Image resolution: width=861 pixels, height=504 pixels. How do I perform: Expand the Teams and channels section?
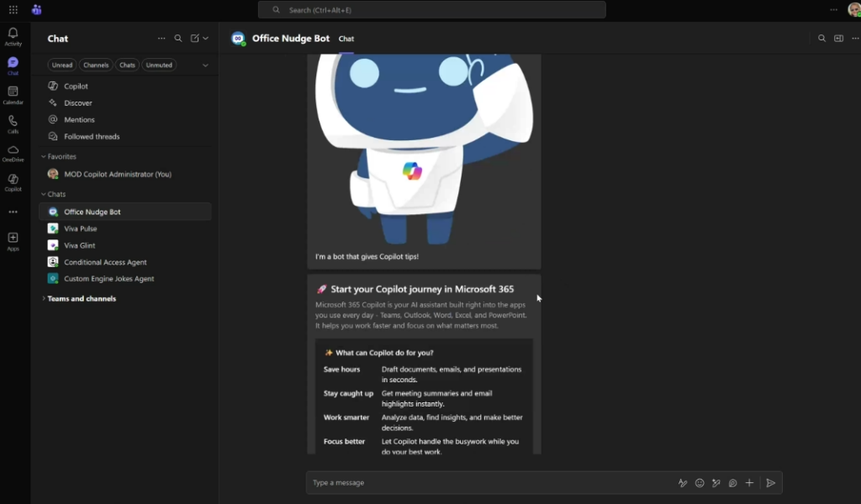click(x=44, y=299)
